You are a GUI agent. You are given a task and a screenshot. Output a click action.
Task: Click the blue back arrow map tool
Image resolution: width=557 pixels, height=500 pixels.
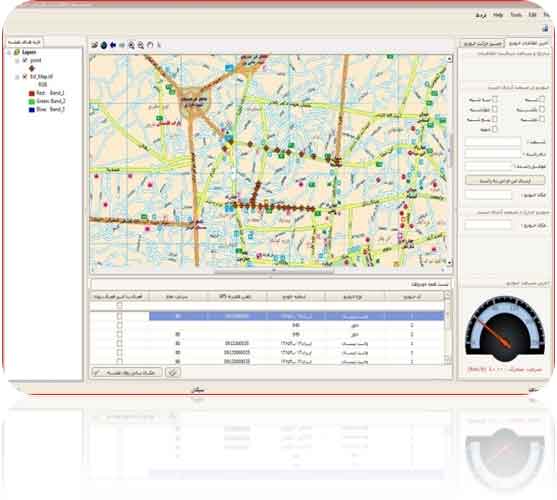coord(113,45)
